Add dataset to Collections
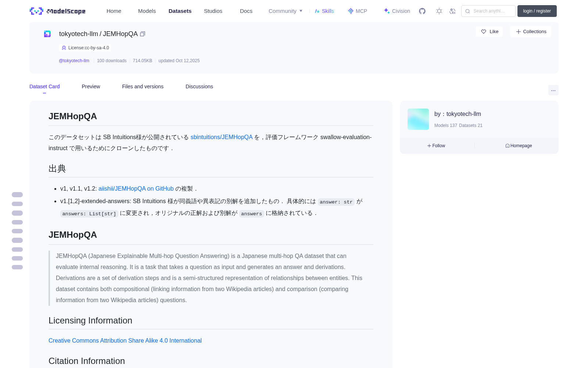Image resolution: width=588 pixels, height=368 pixels. click(x=531, y=32)
